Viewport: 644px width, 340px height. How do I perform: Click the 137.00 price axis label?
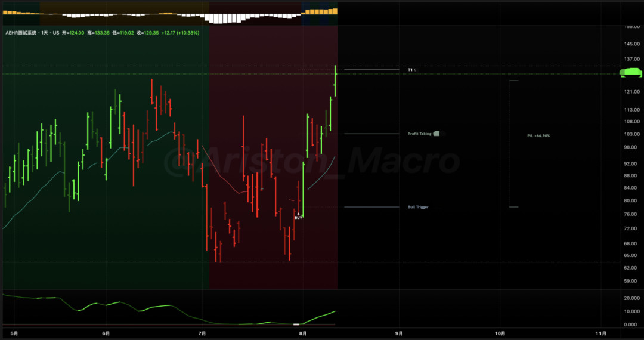coord(633,59)
